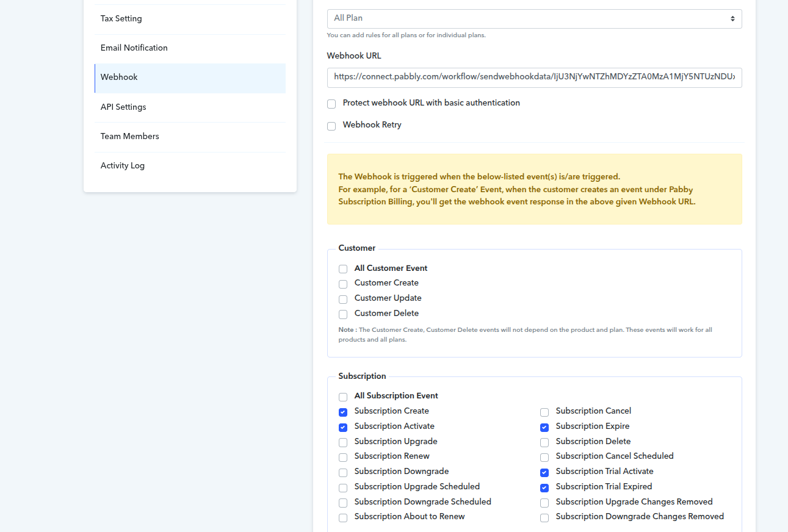Check Subscription Downgrade Changes Removed
The width and height of the screenshot is (788, 532).
pos(544,517)
